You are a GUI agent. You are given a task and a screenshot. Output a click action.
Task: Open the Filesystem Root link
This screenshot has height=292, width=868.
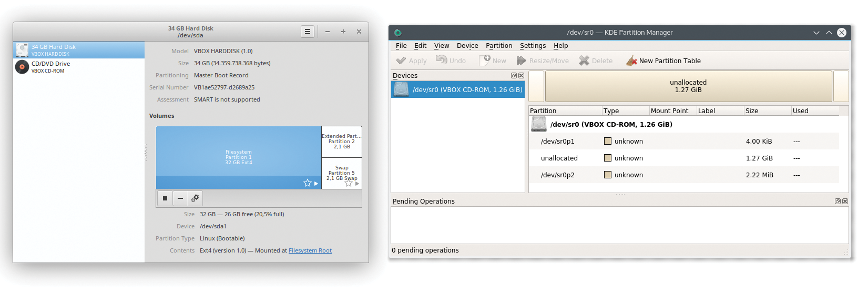[310, 250]
